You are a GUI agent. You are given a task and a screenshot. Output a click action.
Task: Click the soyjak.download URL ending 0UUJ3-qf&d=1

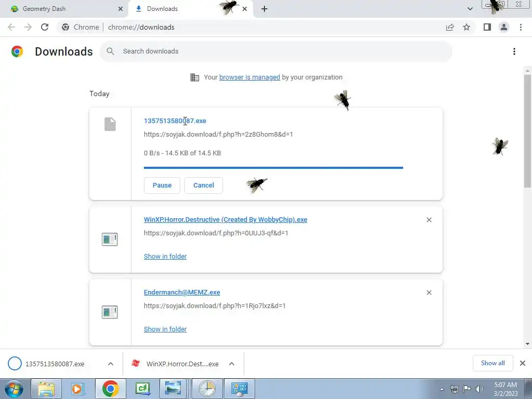(x=216, y=233)
